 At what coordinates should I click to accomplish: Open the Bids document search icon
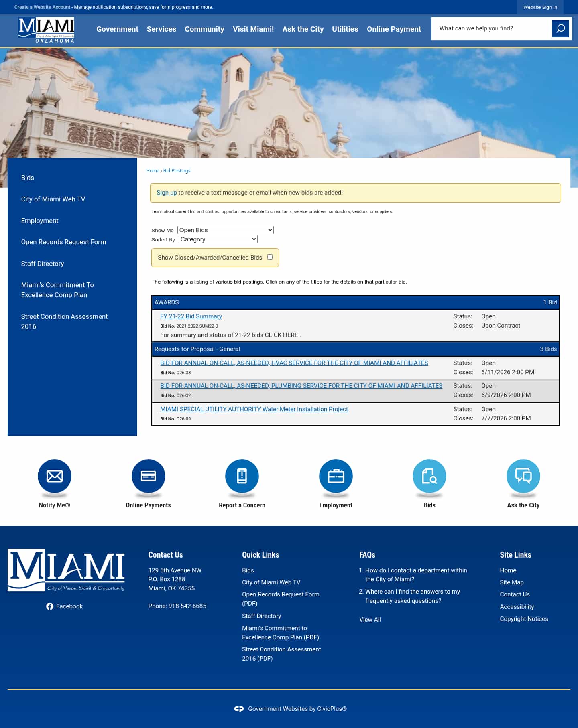(x=429, y=476)
